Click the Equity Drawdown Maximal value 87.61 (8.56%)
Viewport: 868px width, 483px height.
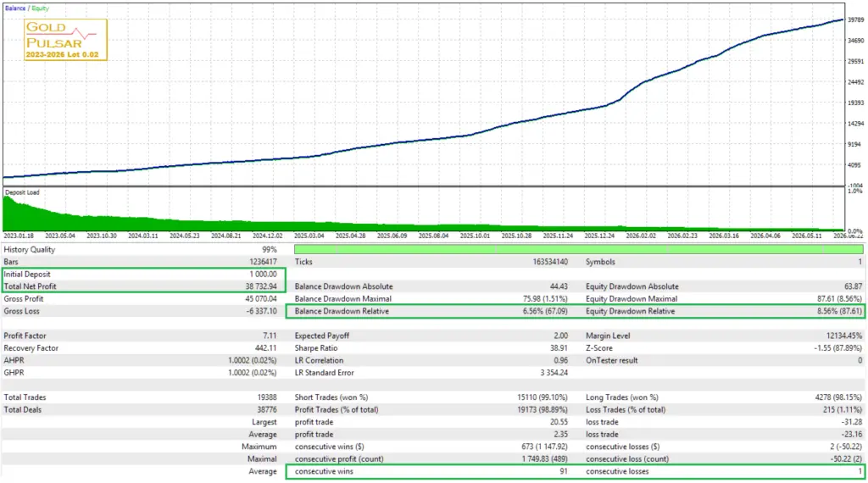[840, 299]
